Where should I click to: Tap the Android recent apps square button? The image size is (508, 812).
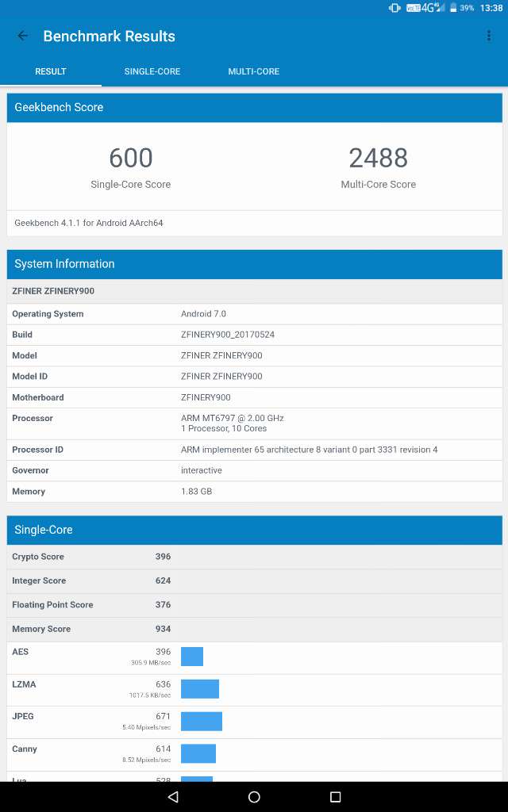(336, 796)
